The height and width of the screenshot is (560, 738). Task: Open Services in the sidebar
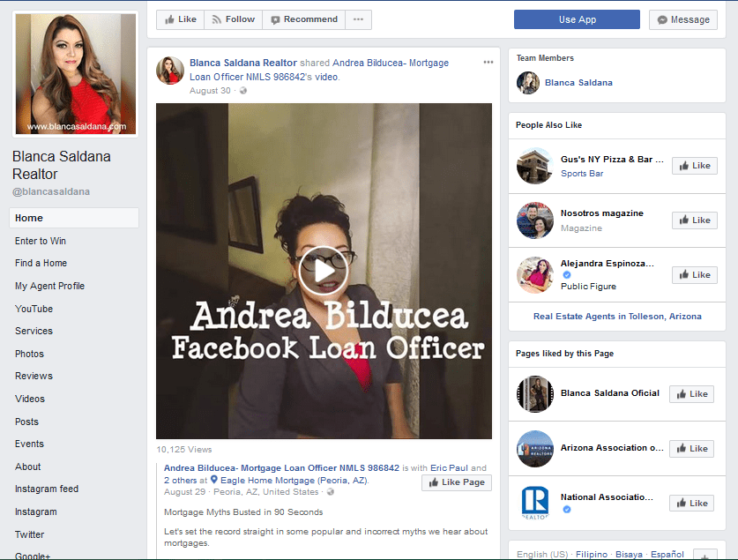pos(34,331)
